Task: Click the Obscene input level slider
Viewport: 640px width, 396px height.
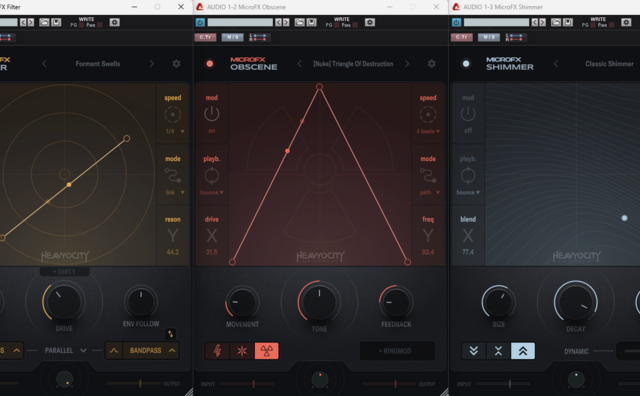Action: pos(247,384)
